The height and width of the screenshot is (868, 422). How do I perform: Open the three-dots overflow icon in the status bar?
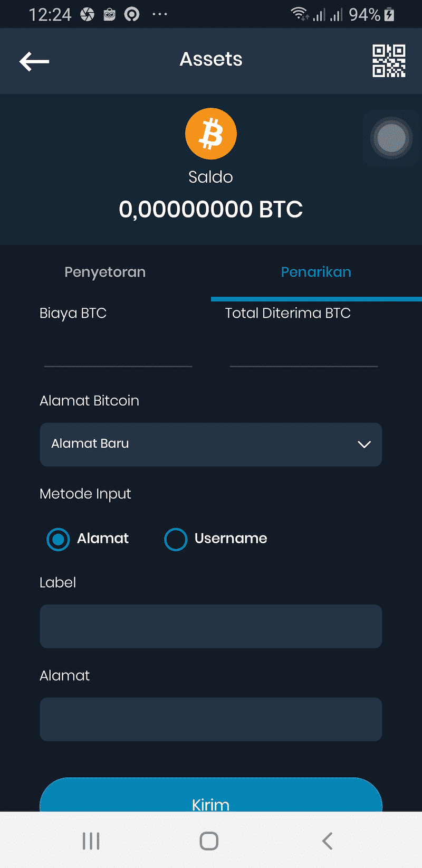click(x=159, y=14)
